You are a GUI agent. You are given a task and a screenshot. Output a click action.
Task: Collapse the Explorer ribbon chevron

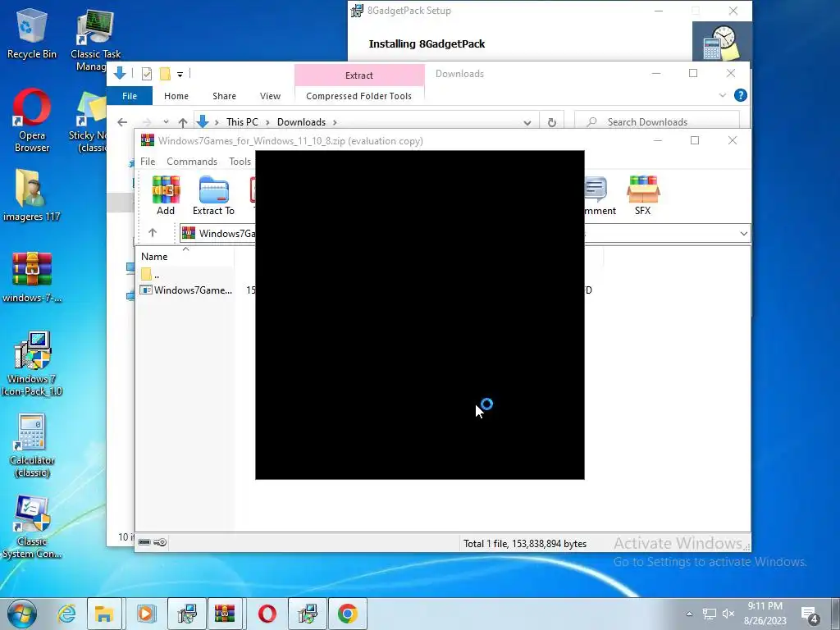[x=722, y=95]
